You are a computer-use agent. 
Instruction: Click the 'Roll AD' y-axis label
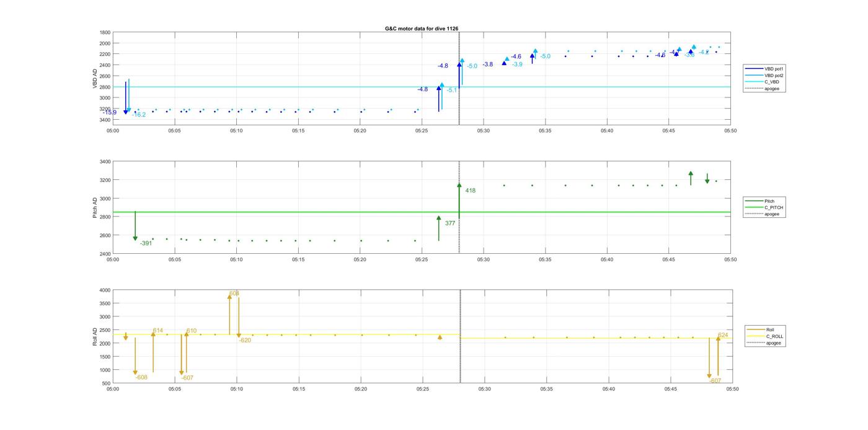click(95, 336)
